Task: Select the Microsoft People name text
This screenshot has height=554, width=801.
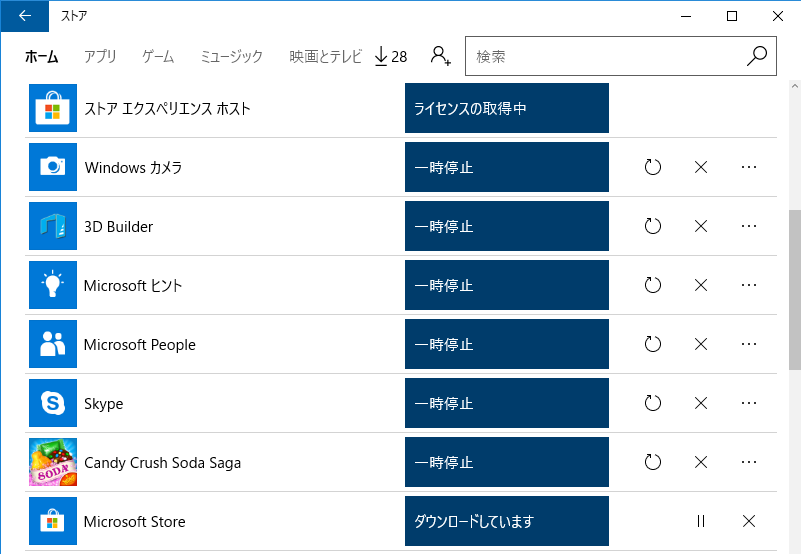Action: pyautogui.click(x=139, y=345)
